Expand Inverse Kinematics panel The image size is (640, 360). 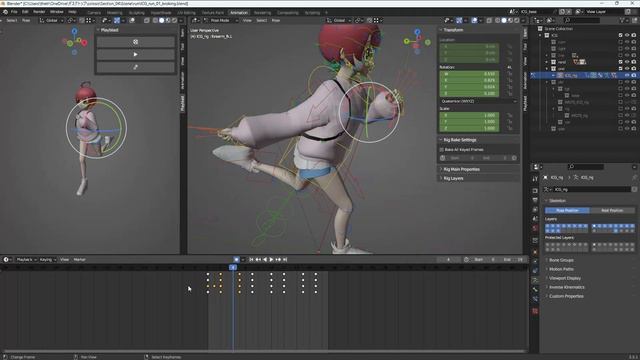click(x=567, y=287)
